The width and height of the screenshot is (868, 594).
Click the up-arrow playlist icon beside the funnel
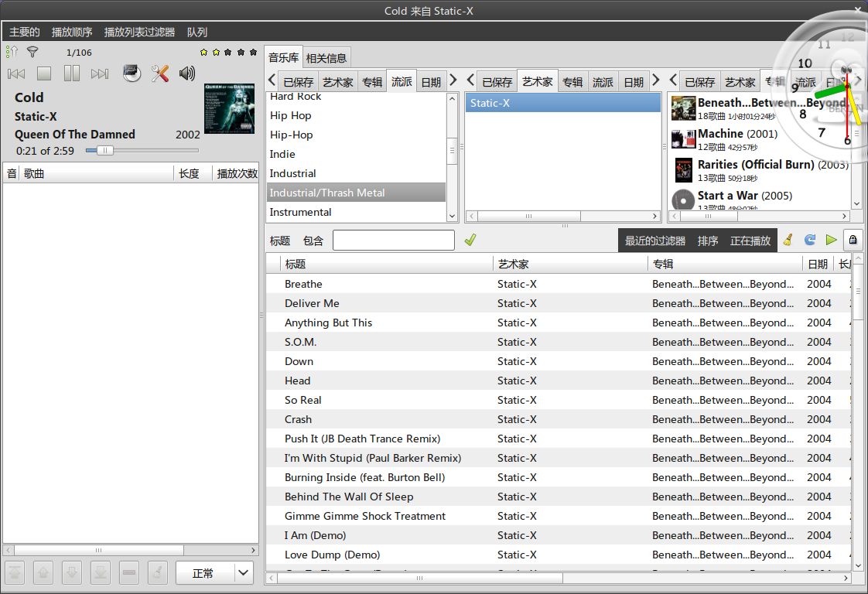pos(12,52)
